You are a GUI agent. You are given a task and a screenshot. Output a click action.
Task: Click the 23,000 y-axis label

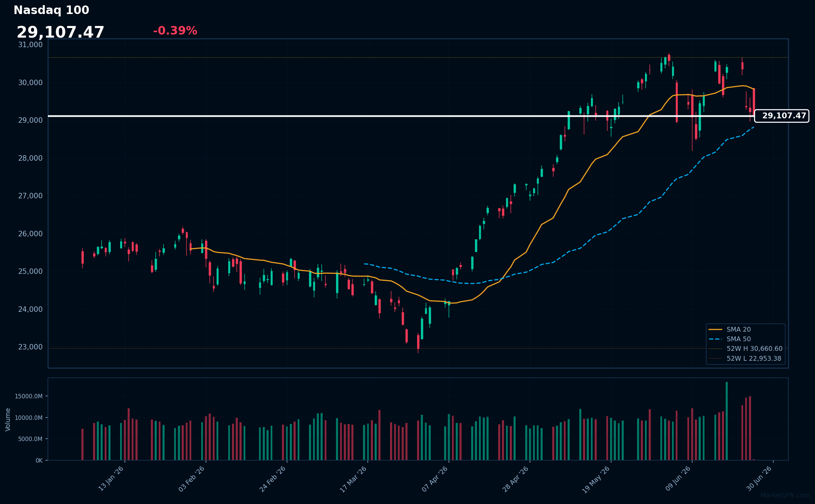pyautogui.click(x=30, y=347)
